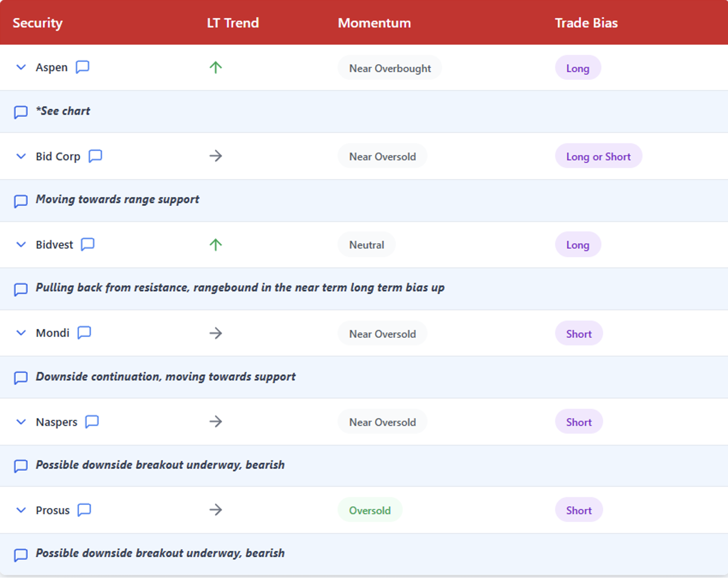
Task: Collapse the Aspen row chevron
Action: (21, 67)
